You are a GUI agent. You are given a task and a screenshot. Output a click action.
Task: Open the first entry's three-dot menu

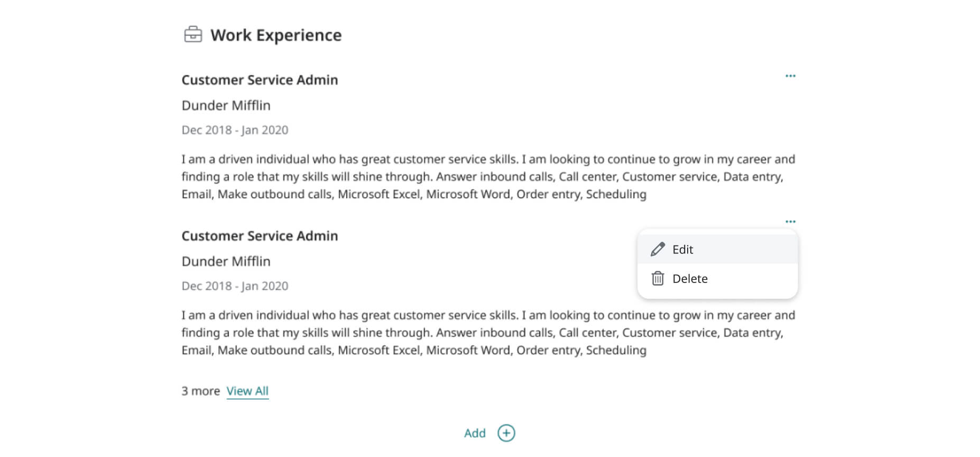(x=790, y=76)
